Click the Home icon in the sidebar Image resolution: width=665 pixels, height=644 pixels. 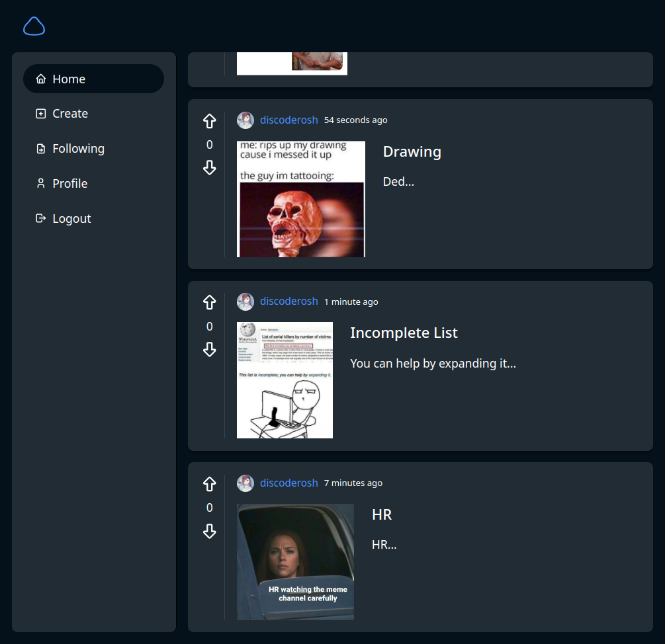pos(40,78)
